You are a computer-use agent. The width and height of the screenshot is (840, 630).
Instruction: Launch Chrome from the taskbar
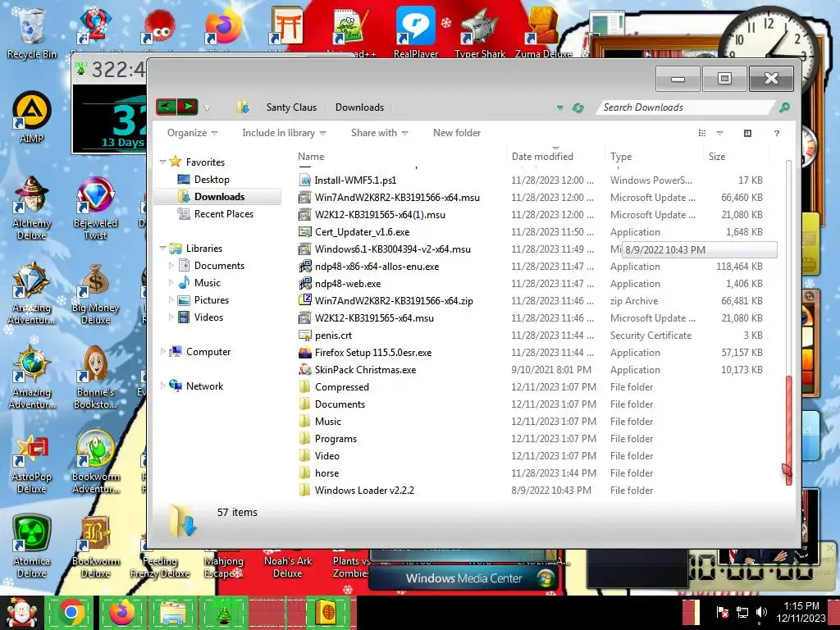[71, 612]
